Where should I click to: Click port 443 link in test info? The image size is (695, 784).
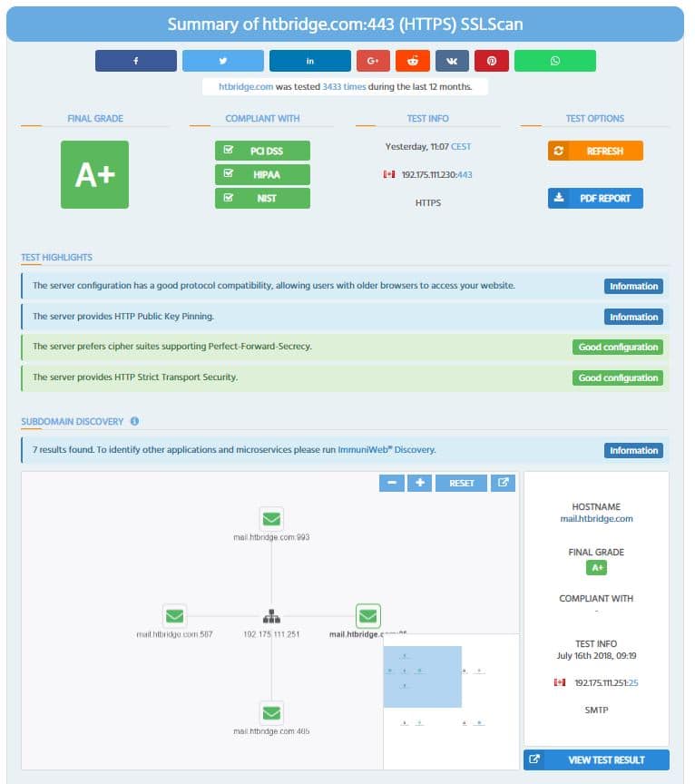coord(465,174)
